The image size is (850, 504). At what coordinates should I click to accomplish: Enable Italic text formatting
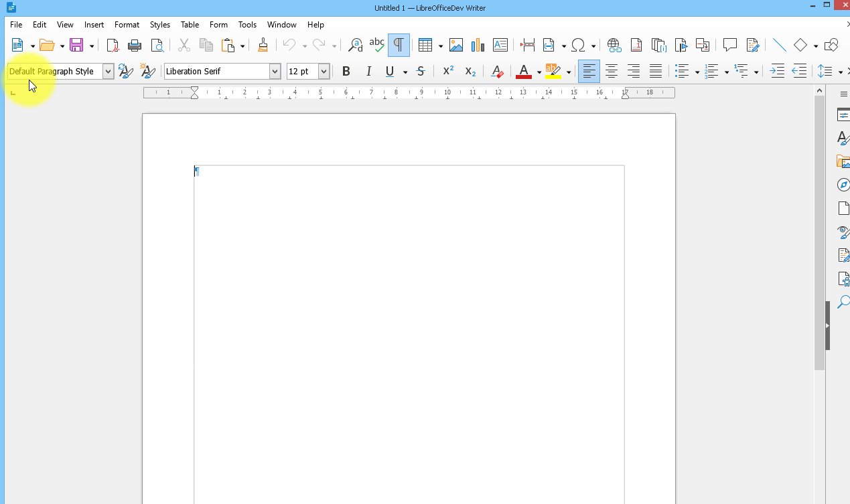click(368, 72)
